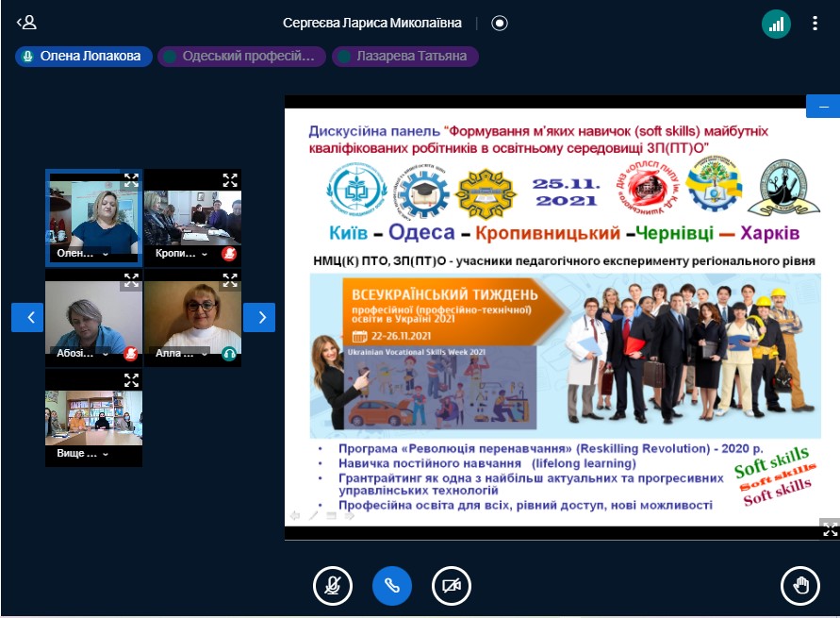Make the presentation fullscreen

(829, 528)
